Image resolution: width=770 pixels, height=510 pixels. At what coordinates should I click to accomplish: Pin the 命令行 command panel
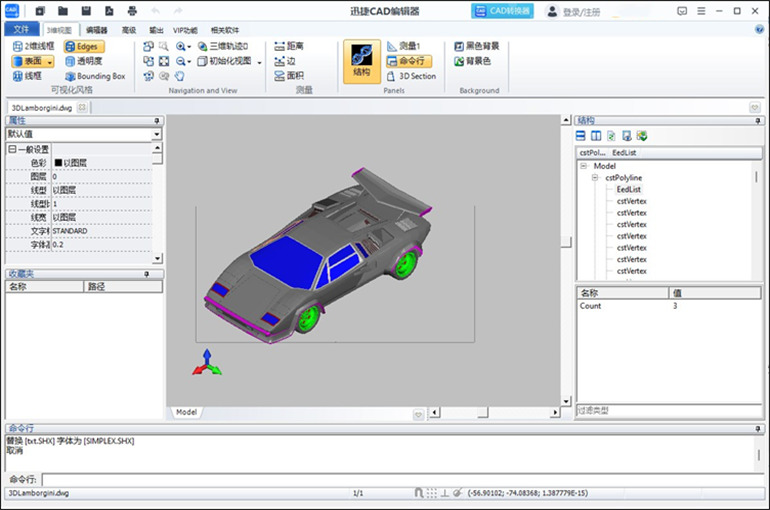click(758, 428)
